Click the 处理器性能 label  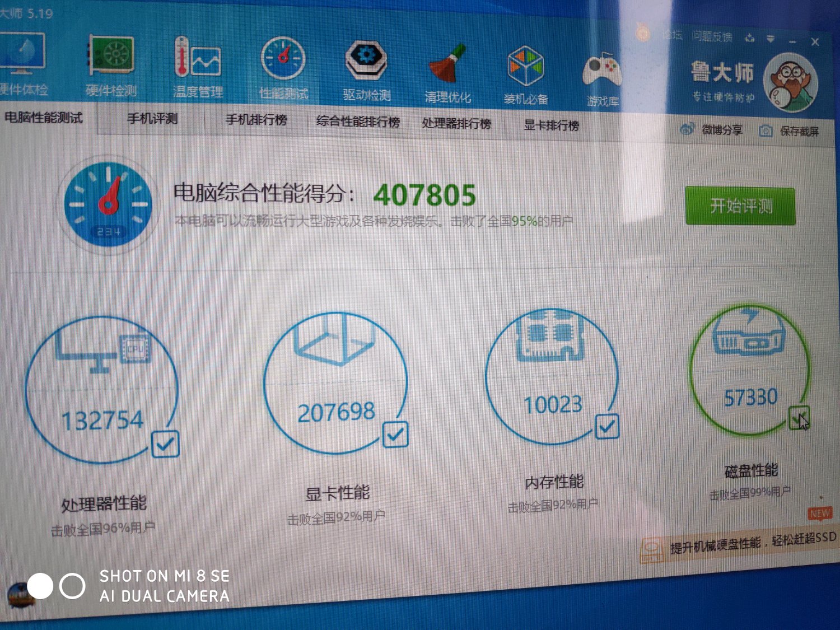[104, 503]
